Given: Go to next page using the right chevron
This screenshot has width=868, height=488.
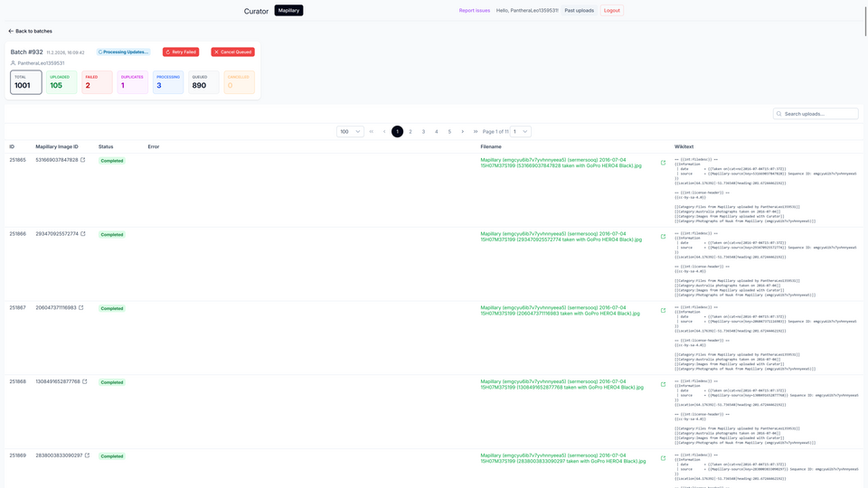Looking at the screenshot, I should pyautogui.click(x=462, y=132).
